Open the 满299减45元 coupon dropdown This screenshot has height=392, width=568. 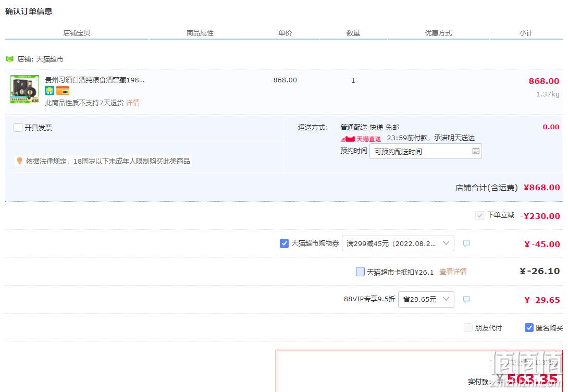click(x=398, y=243)
